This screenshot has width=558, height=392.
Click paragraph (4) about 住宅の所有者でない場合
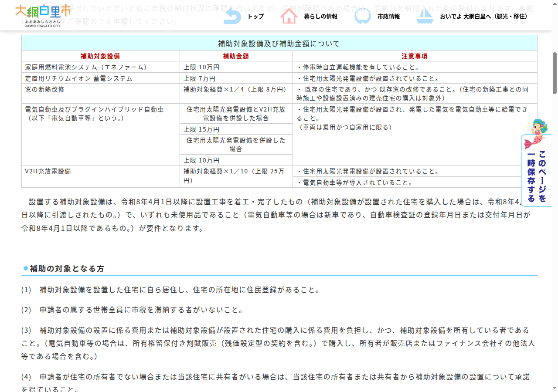click(276, 383)
